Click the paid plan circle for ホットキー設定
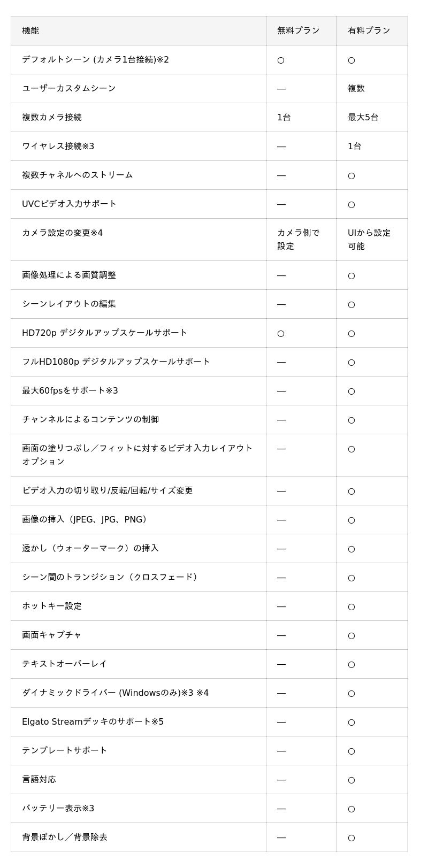 pos(351,607)
